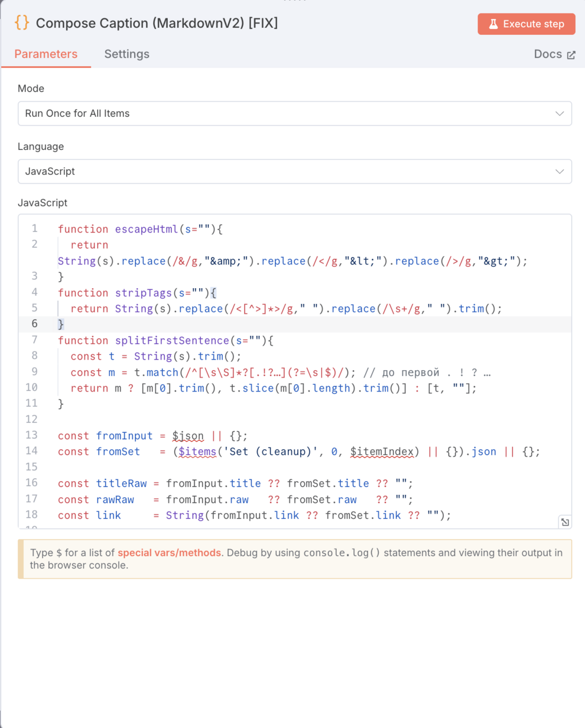Click the splitFirstSentence function name
Image resolution: width=585 pixels, height=728 pixels.
[x=171, y=341]
